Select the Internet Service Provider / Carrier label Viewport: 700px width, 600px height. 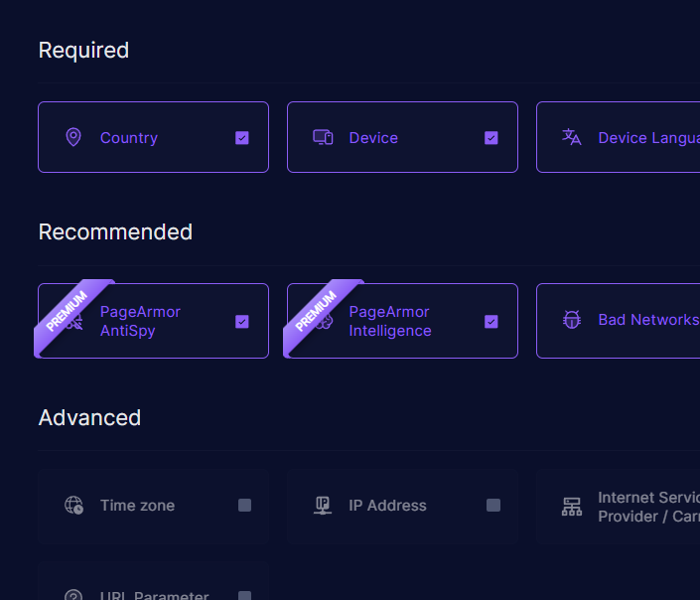(649, 507)
